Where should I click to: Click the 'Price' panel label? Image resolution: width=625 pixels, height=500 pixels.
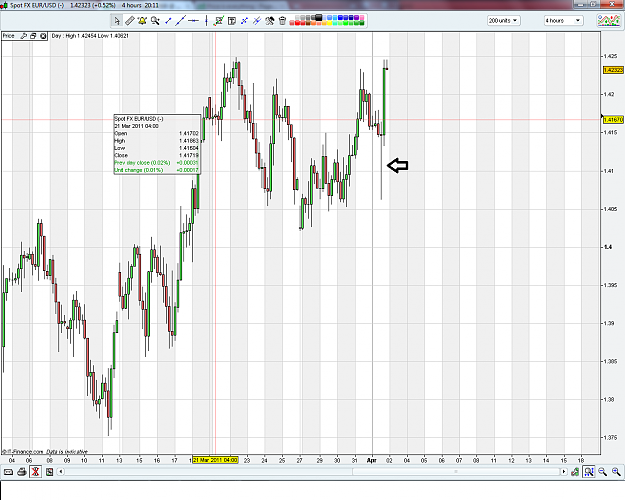(8, 36)
